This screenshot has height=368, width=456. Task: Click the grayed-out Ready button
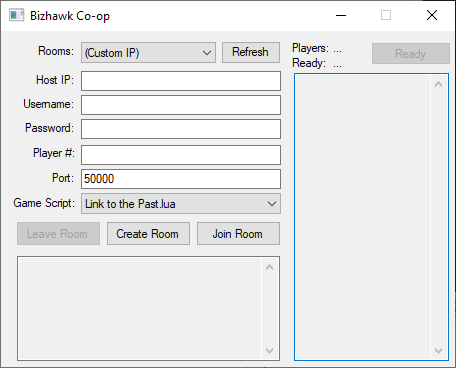click(x=411, y=53)
